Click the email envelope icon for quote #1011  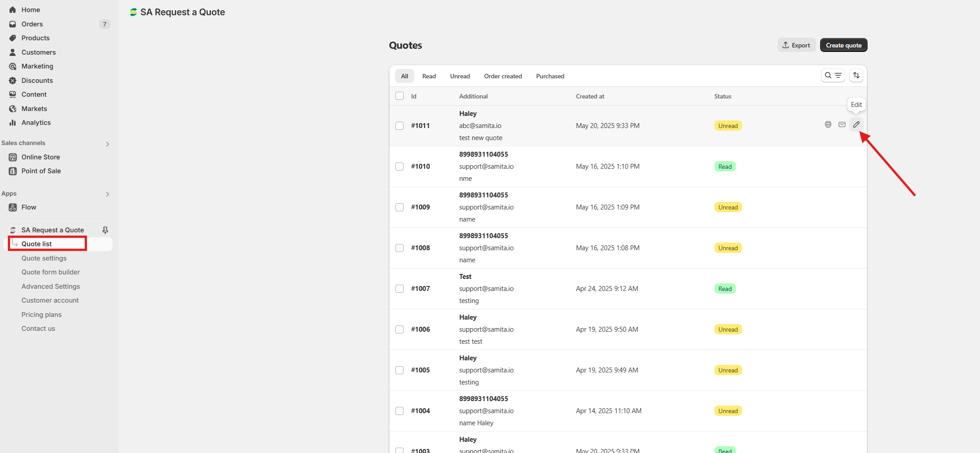tap(842, 124)
